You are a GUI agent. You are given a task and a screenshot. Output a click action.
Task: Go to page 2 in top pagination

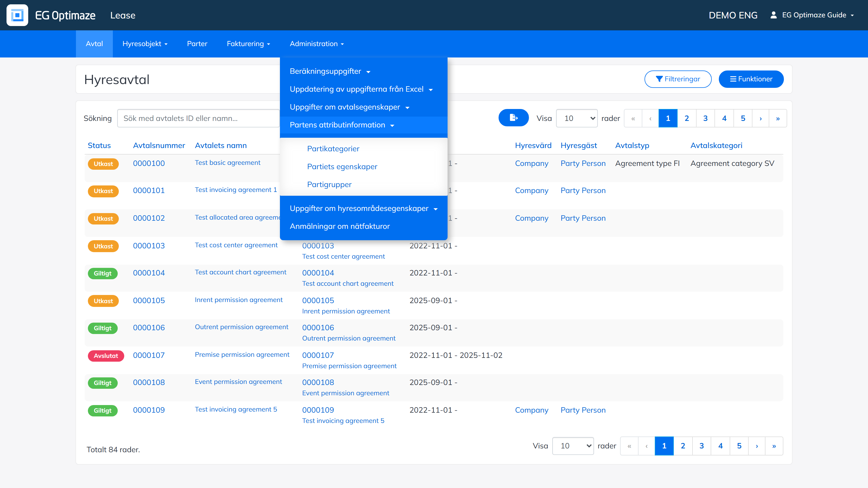[687, 118]
